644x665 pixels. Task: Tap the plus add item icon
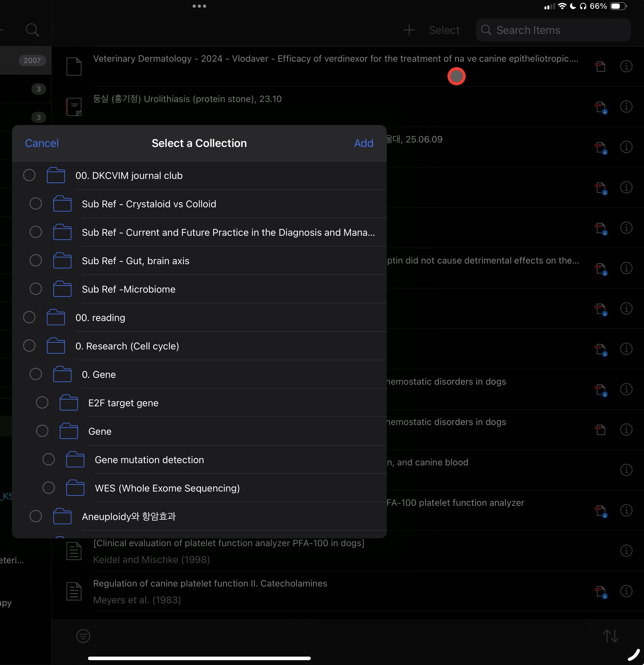[x=409, y=30]
